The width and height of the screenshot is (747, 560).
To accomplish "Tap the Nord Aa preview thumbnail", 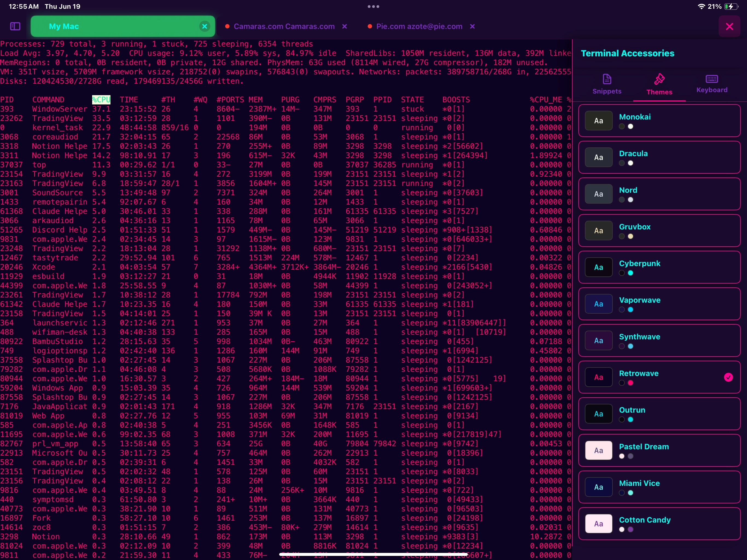I will coord(599,194).
